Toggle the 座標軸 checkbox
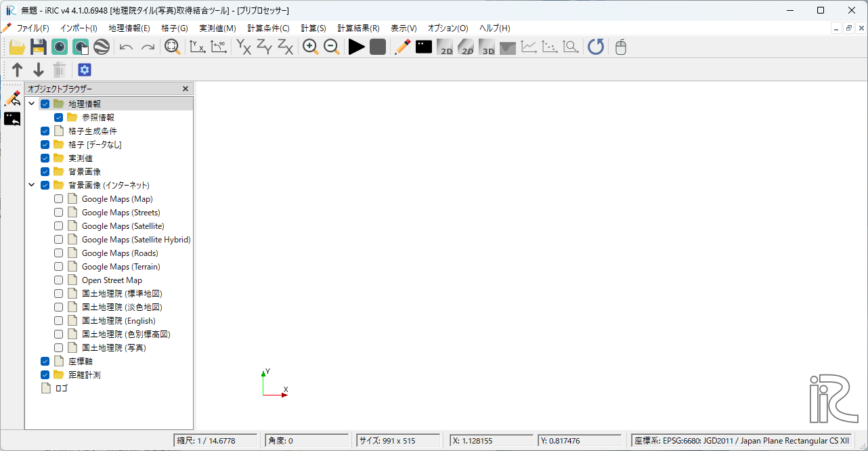Viewport: 868px width, 451px height. click(x=45, y=361)
